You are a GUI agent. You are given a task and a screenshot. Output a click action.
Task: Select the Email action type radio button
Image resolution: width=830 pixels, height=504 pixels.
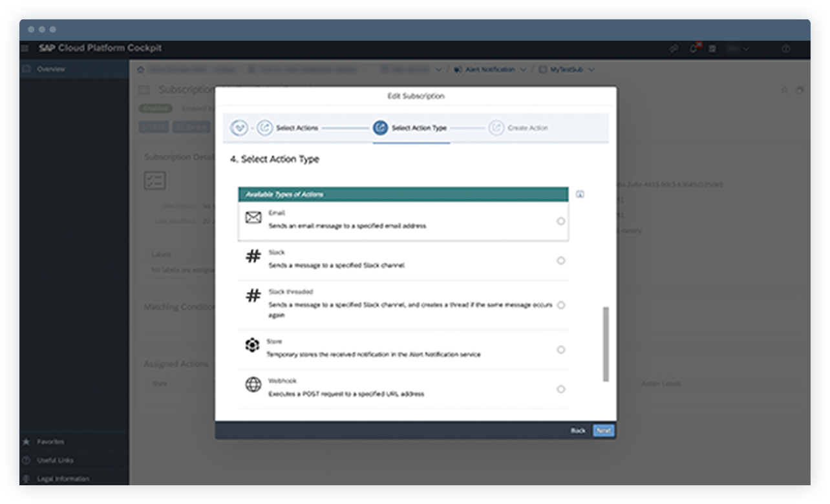pyautogui.click(x=560, y=220)
